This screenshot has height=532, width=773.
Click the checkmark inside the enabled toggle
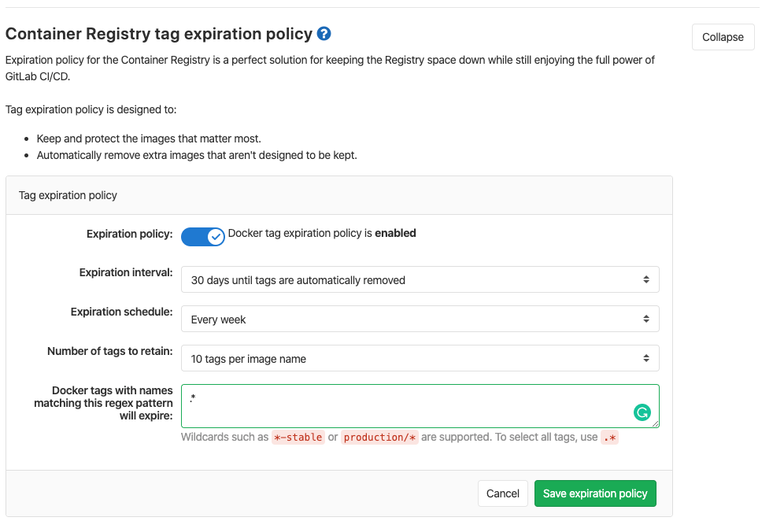tap(213, 236)
